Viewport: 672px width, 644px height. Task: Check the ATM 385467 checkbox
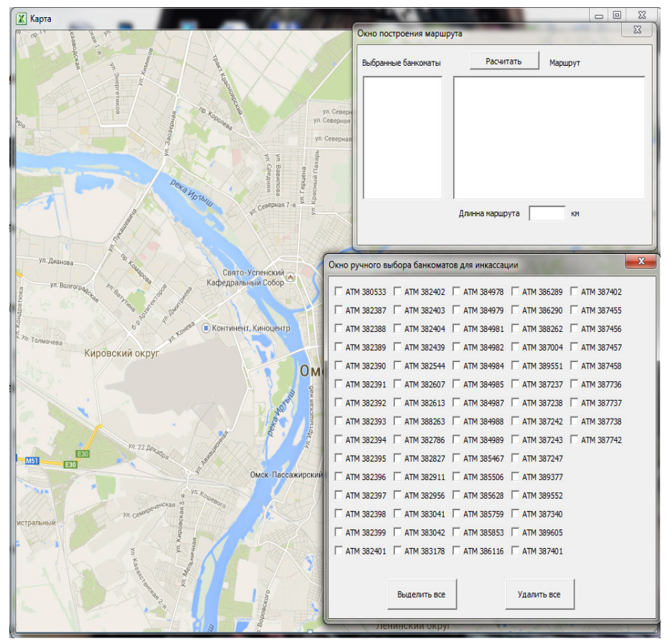coord(457,459)
